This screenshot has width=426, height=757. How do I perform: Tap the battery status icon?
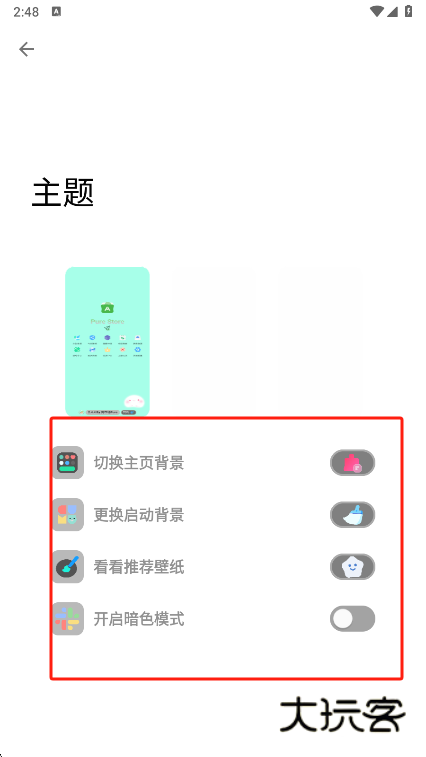pos(409,12)
